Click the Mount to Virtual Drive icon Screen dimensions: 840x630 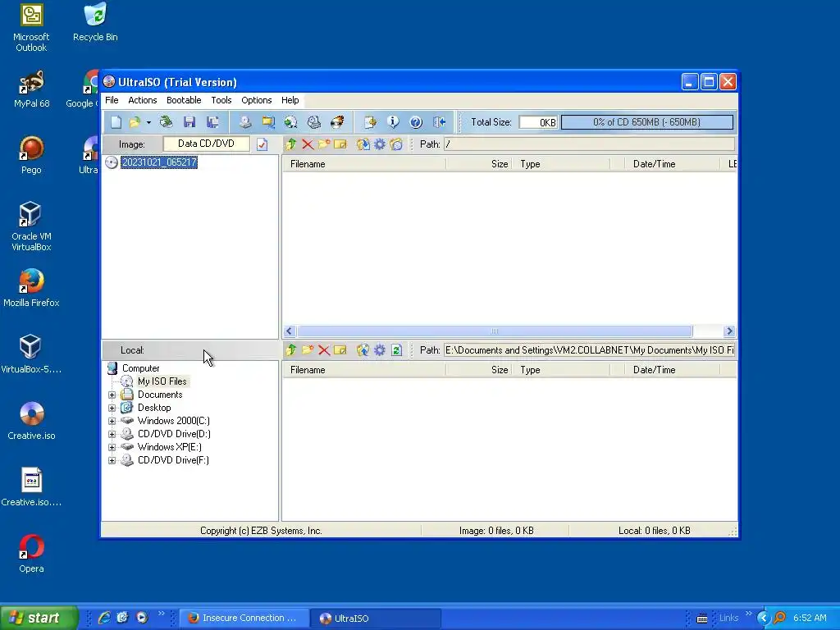[x=314, y=122]
